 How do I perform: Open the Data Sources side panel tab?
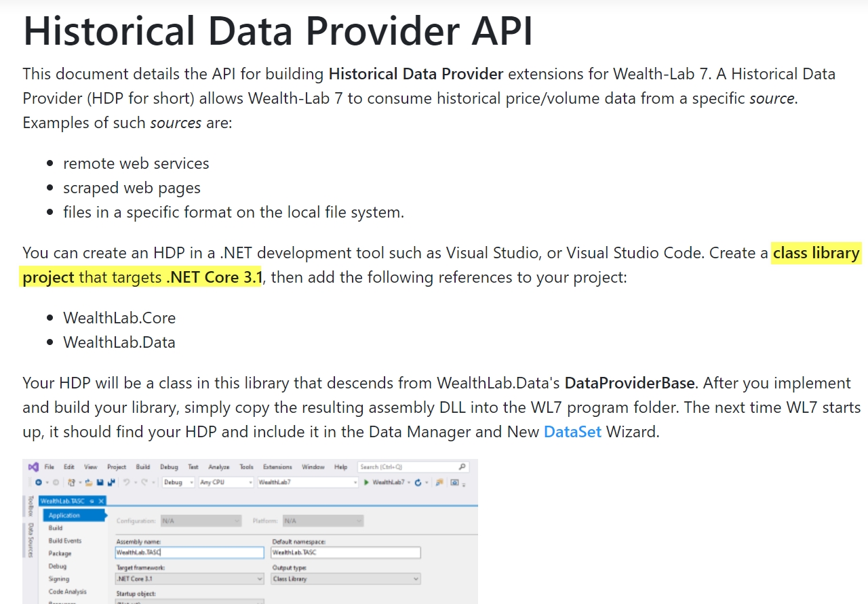pos(31,540)
